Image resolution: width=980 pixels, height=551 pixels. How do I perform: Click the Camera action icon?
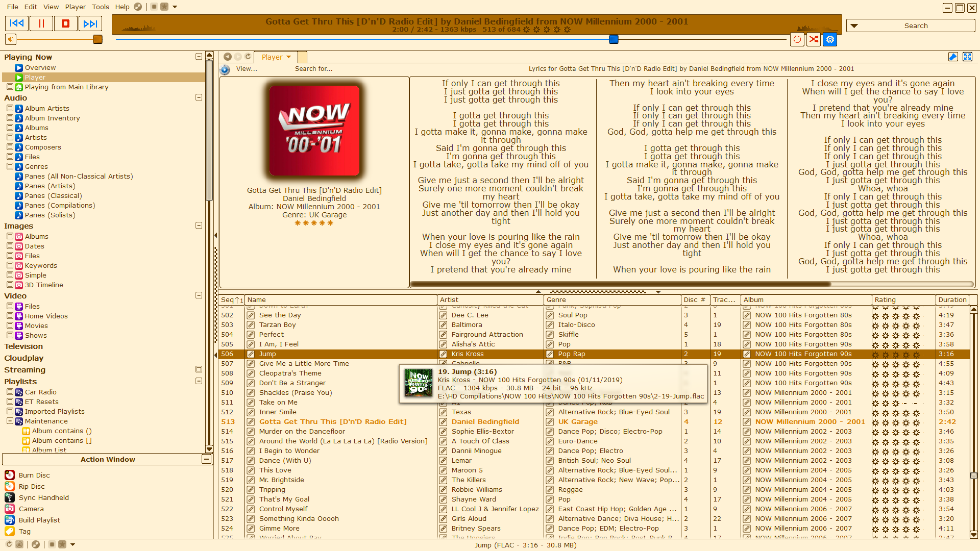click(10, 509)
